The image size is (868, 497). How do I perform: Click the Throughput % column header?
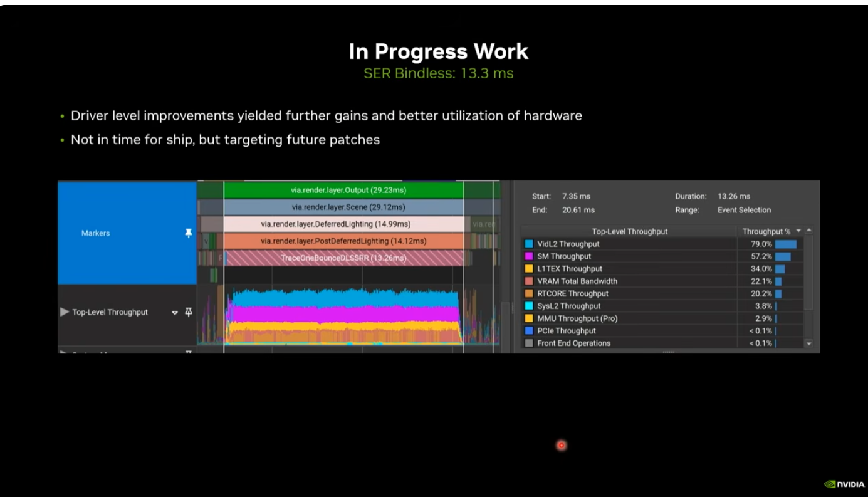pyautogui.click(x=770, y=232)
